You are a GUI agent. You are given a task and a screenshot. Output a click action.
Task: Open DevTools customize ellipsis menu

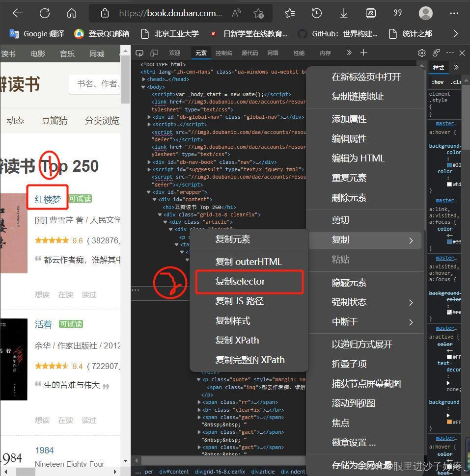pos(450,53)
